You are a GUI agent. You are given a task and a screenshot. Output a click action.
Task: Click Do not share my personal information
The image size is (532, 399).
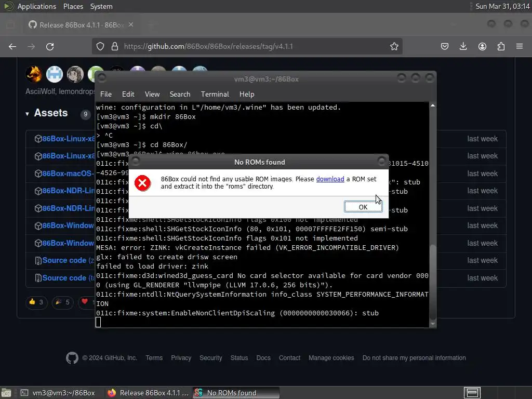tap(414, 358)
